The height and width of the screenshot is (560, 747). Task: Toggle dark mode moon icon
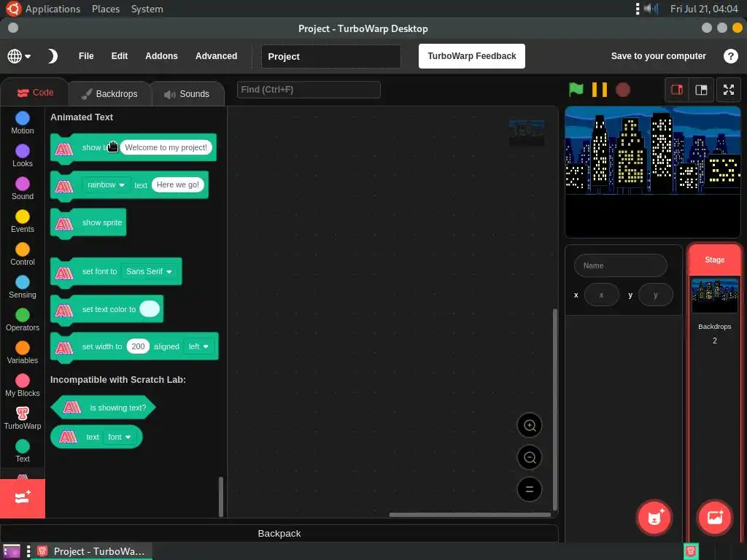53,56
